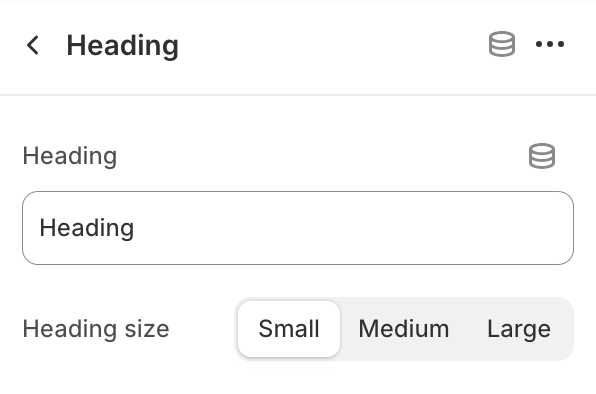596x394 pixels.
Task: Select Medium heading size
Action: tap(404, 329)
